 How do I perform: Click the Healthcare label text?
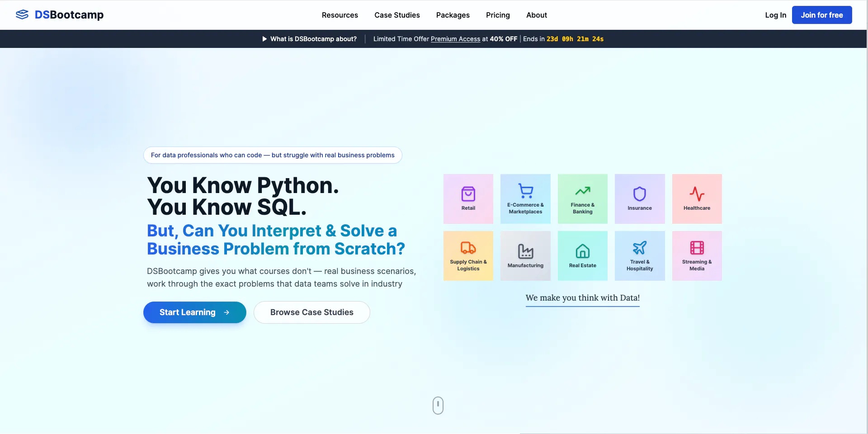tap(697, 208)
